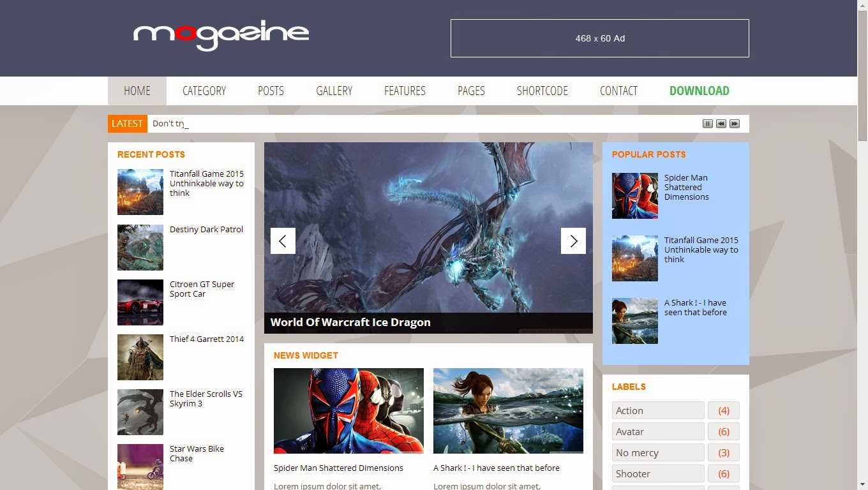Click Citroen GT red car thumbnail
Screen dimensions: 868x490
click(x=140, y=302)
